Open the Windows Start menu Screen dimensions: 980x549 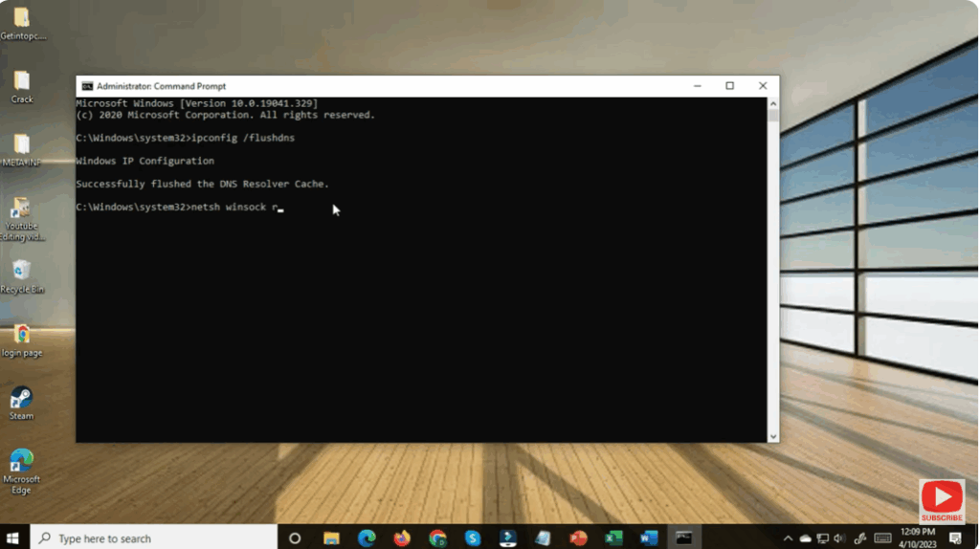pos(12,538)
